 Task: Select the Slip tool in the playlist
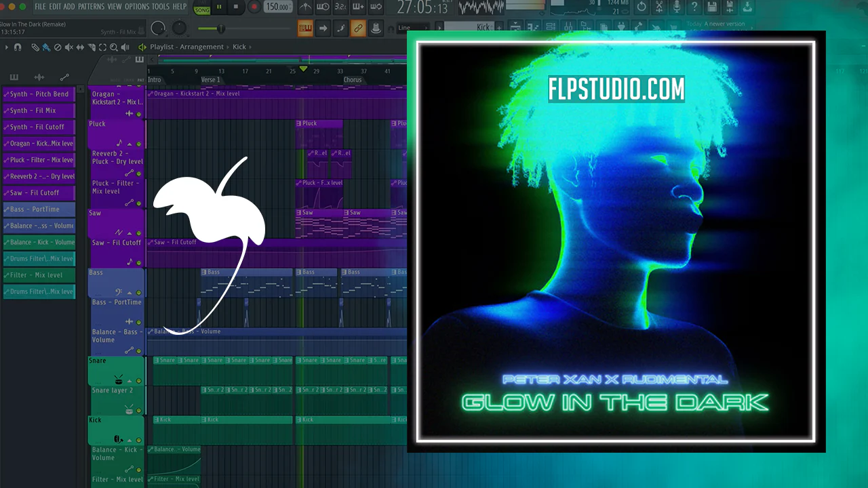(80, 47)
